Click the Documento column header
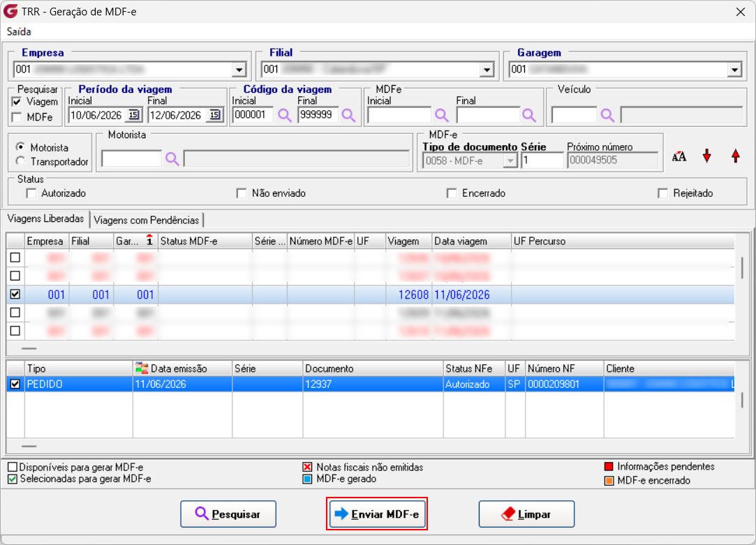 click(373, 368)
